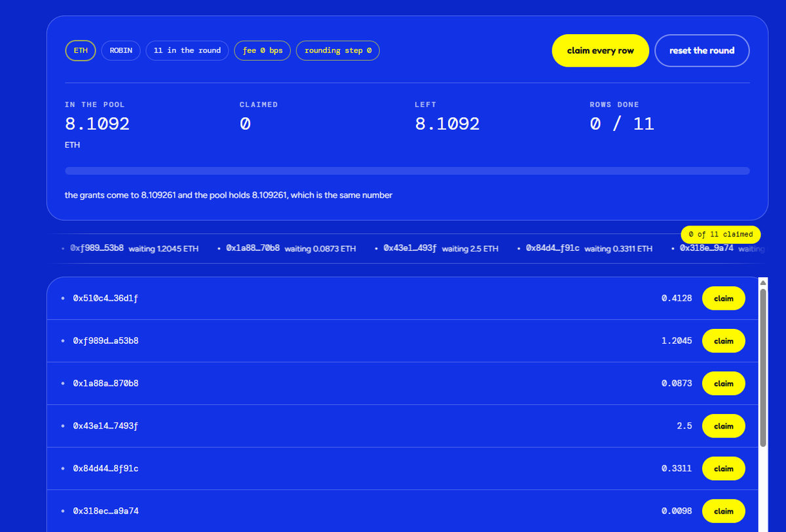The width and height of the screenshot is (786, 532).
Task: Select address 0x43e14…7493f in the list
Action: pos(105,426)
